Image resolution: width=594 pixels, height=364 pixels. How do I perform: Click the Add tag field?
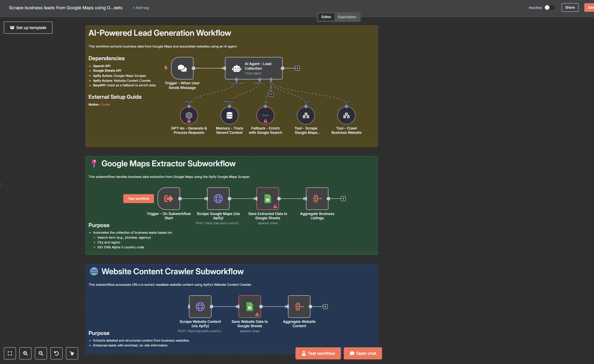pos(141,8)
